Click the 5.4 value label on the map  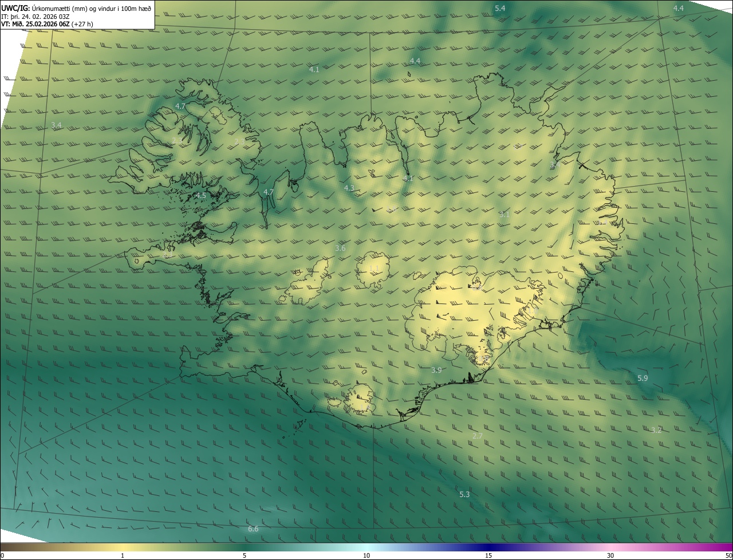(x=500, y=8)
